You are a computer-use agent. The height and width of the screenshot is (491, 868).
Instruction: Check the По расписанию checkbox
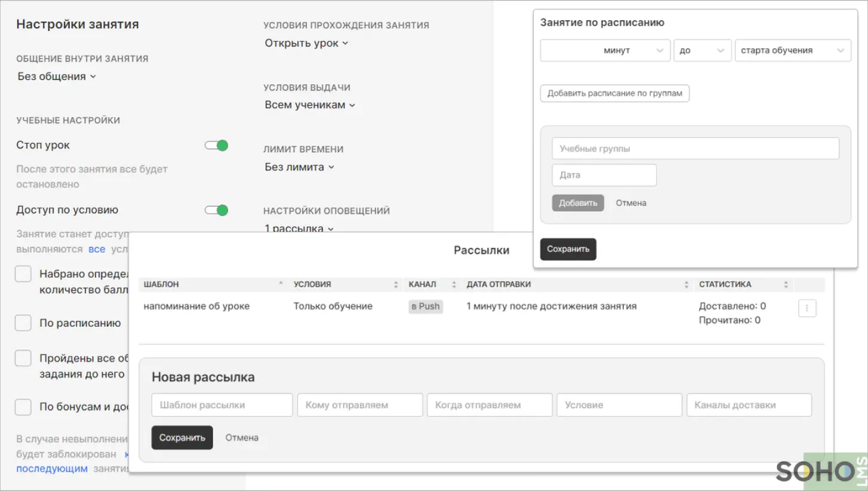(x=23, y=323)
